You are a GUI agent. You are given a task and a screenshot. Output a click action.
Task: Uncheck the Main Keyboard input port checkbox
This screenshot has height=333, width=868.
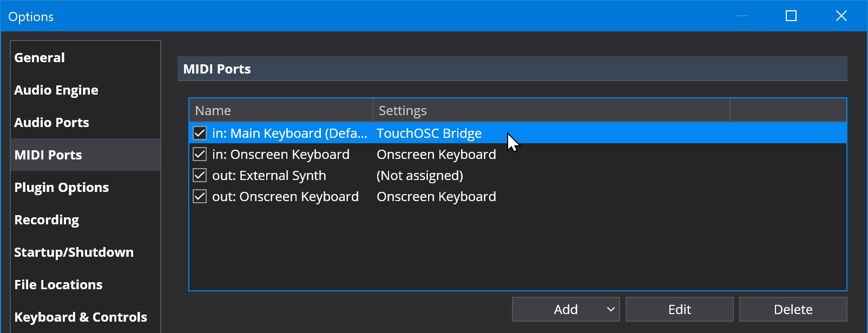pyautogui.click(x=200, y=133)
